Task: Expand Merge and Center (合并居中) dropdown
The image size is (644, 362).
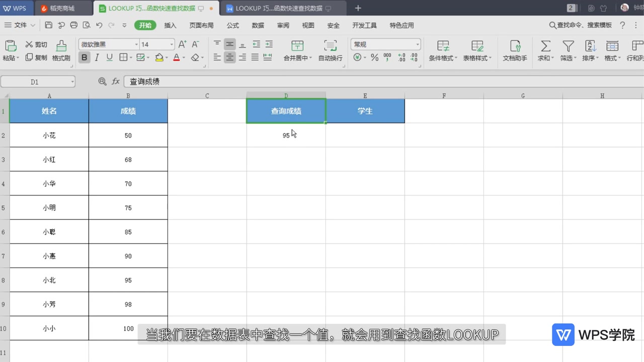Action: [310, 58]
